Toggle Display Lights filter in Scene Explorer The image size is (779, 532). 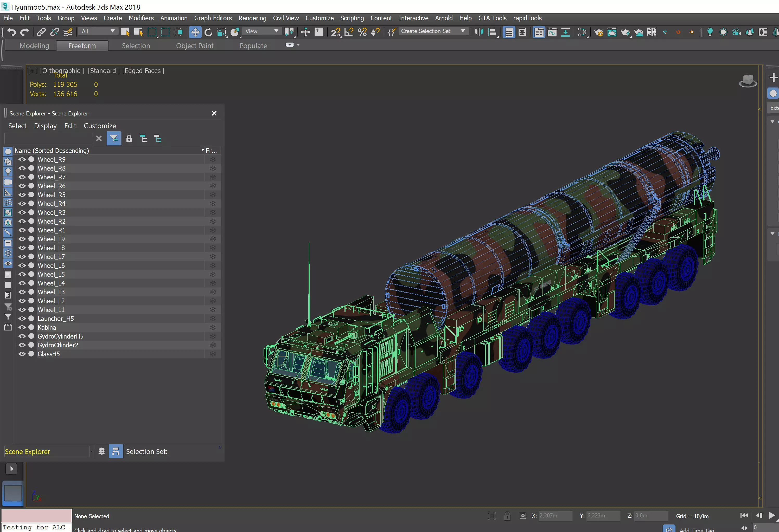coord(8,172)
